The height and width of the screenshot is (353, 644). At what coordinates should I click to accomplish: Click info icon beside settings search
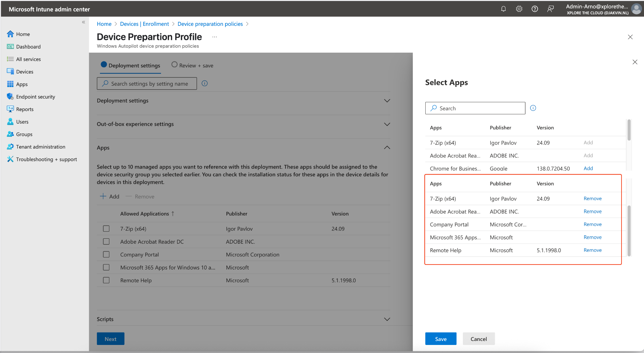point(205,83)
